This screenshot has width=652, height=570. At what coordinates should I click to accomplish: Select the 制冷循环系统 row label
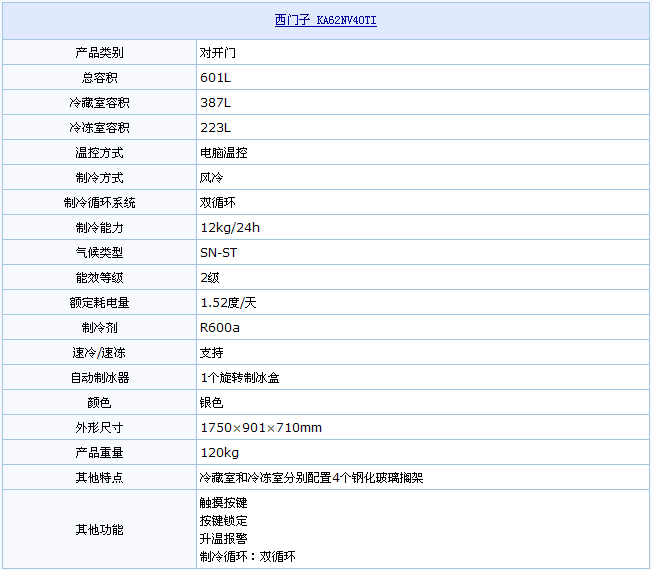pyautogui.click(x=99, y=203)
